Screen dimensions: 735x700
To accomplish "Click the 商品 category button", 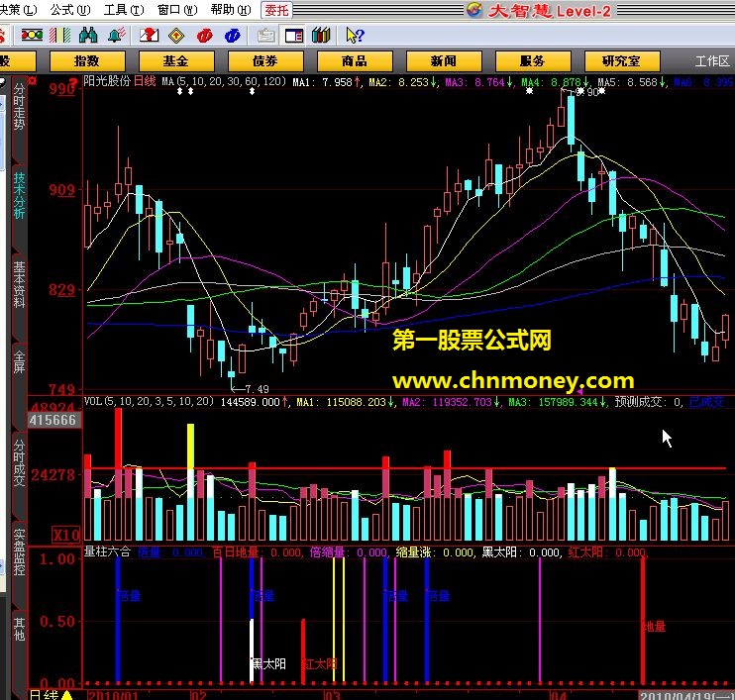I will pyautogui.click(x=355, y=61).
